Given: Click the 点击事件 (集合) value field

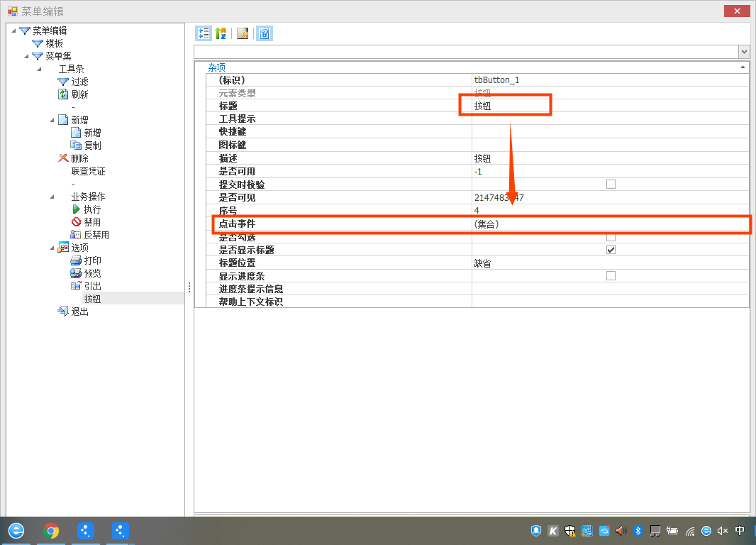Looking at the screenshot, I should (x=610, y=224).
